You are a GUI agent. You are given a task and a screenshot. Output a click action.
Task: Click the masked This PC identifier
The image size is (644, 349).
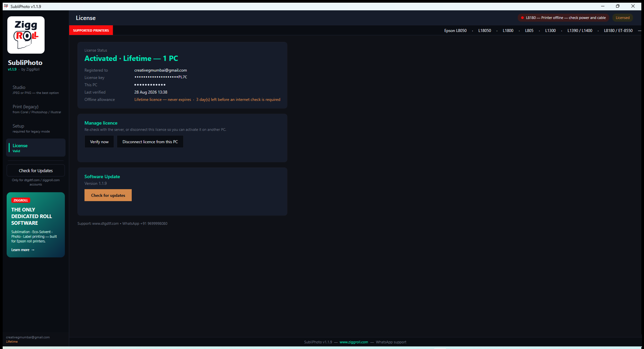[x=150, y=85]
